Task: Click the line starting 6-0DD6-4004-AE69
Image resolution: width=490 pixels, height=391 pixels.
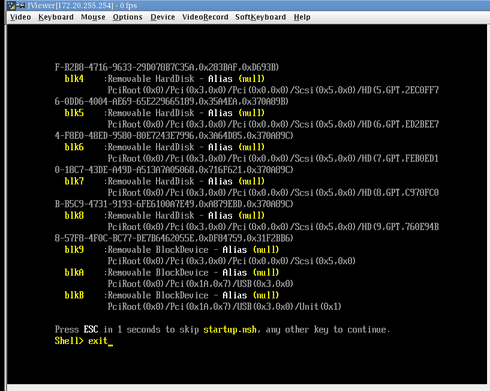Action: (x=172, y=102)
